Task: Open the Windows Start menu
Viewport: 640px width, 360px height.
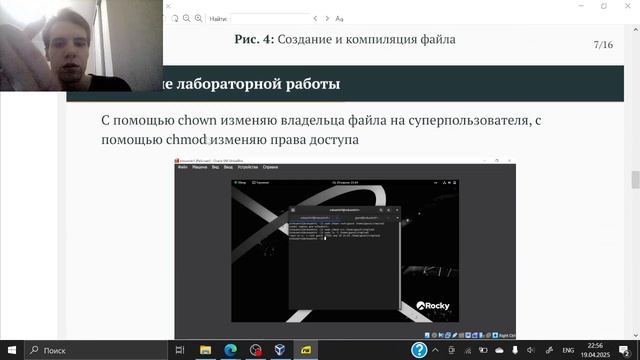Action: click(x=12, y=350)
